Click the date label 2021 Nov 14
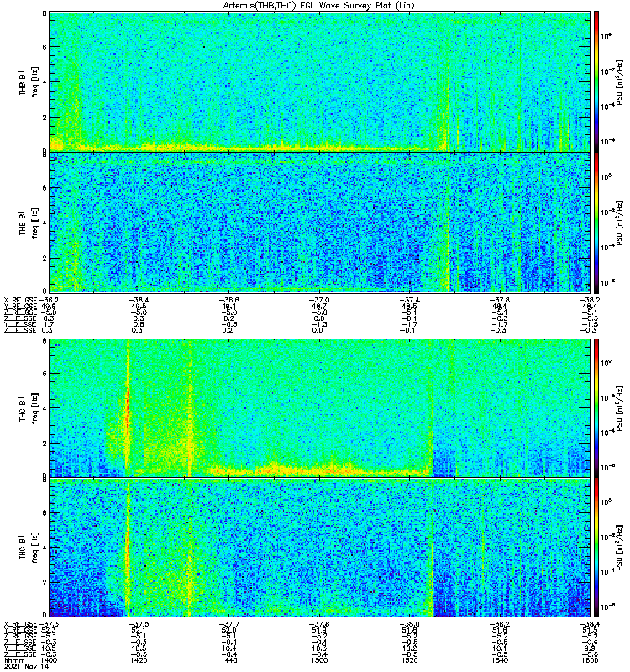 [26, 666]
